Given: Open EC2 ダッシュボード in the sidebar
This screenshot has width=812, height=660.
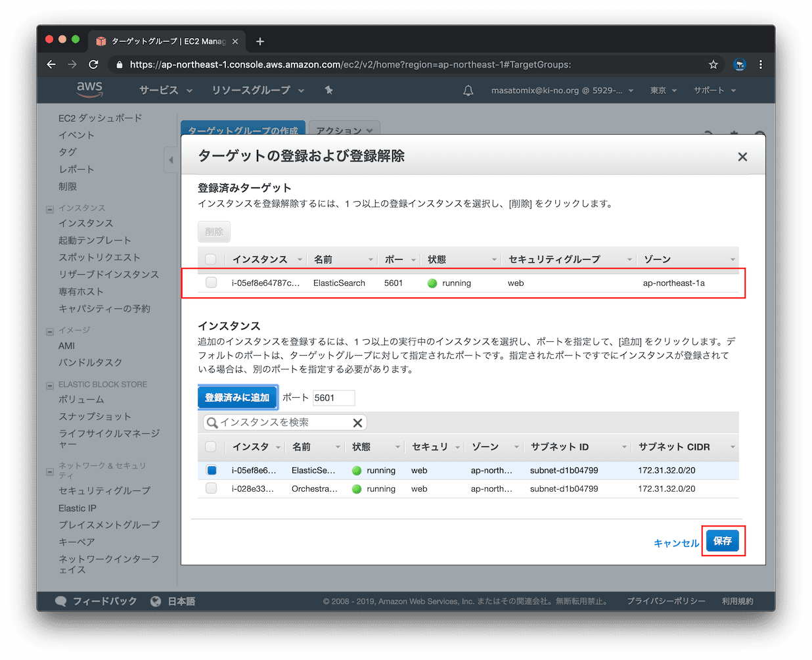Looking at the screenshot, I should point(100,118).
